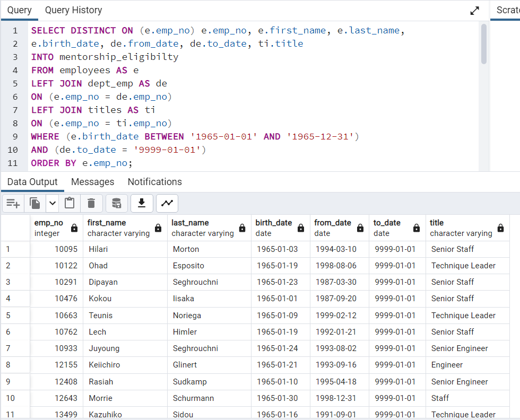
Task: Add a new row to the results grid
Action: (13, 203)
